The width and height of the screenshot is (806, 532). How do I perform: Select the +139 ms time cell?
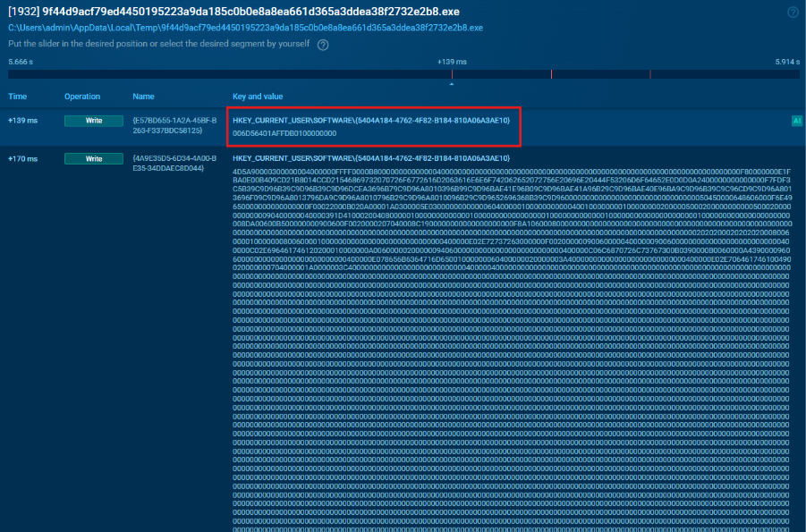tap(22, 121)
